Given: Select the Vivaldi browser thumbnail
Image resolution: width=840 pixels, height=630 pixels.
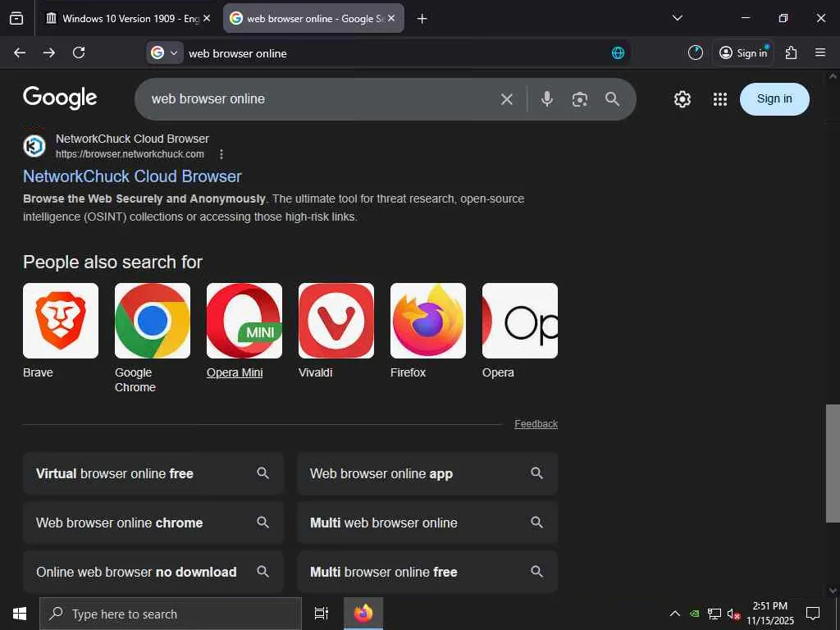Looking at the screenshot, I should (336, 321).
